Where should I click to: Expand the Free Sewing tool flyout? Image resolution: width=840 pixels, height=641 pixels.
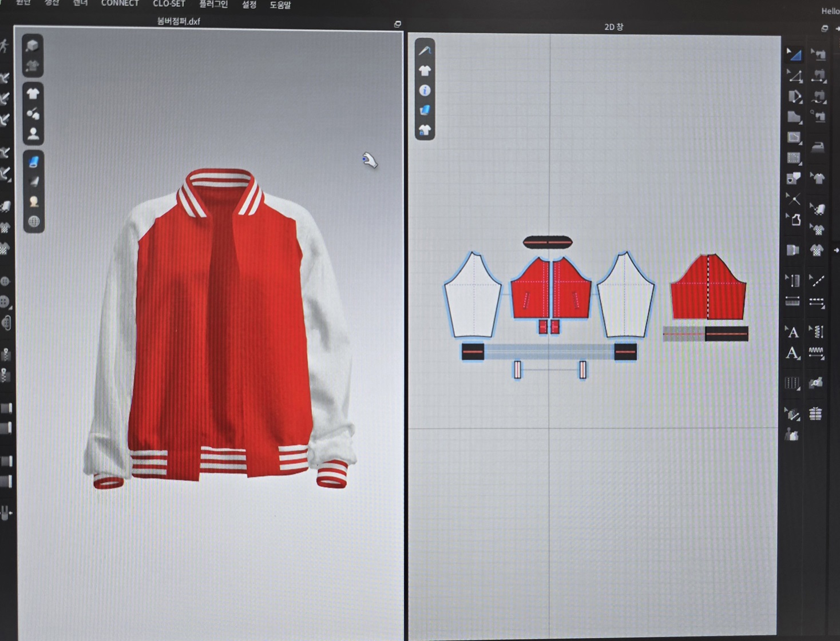(x=818, y=97)
